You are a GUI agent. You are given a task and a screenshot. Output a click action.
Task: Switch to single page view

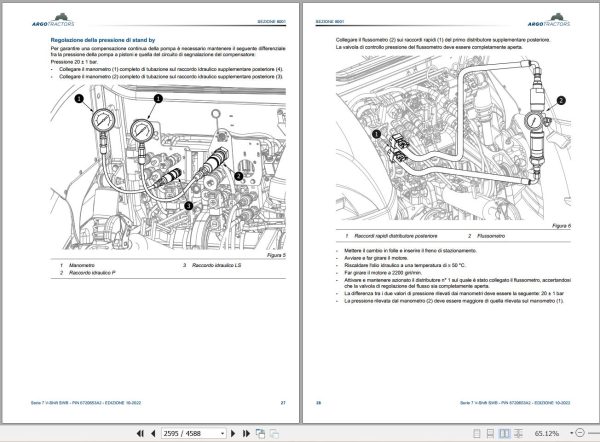[x=477, y=434]
